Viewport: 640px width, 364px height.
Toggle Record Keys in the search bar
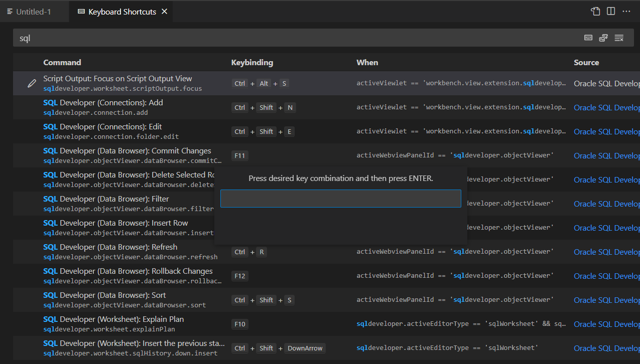click(x=588, y=38)
